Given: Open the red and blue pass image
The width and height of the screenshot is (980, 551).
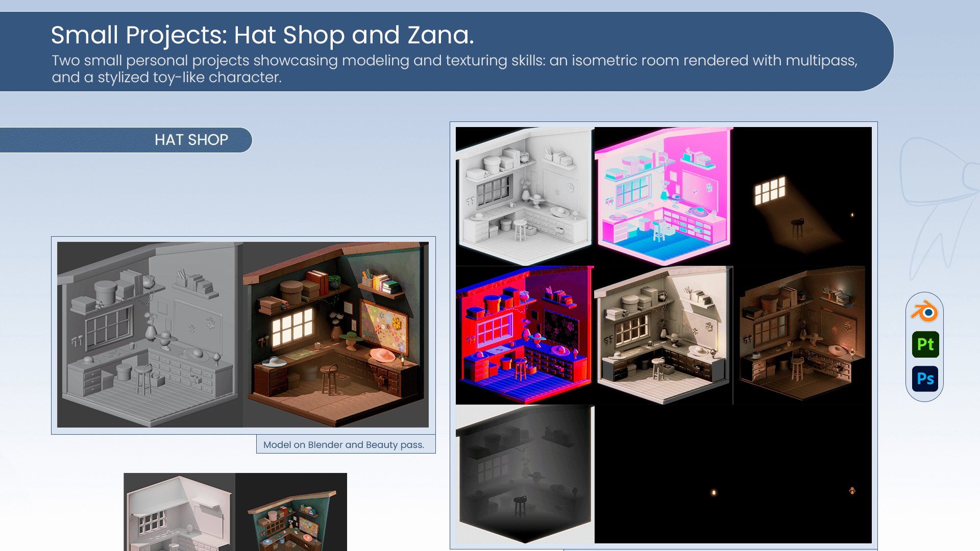Looking at the screenshot, I should tap(525, 335).
